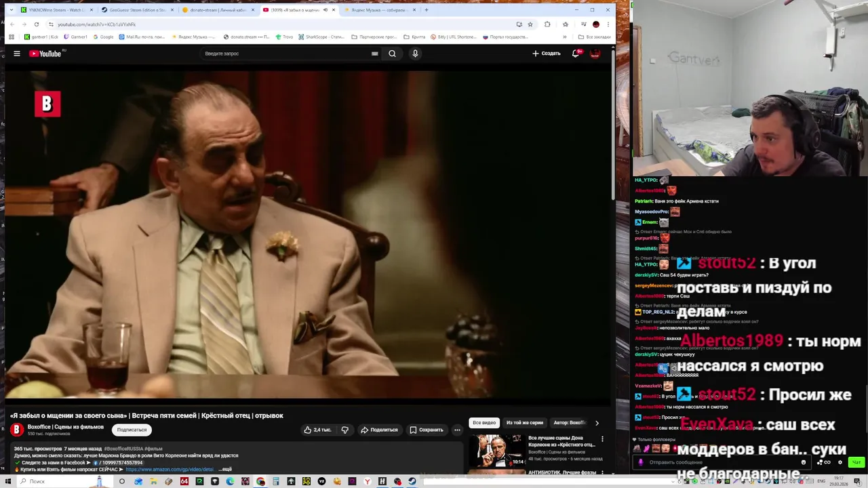Open the suggested video options three dots

602,439
